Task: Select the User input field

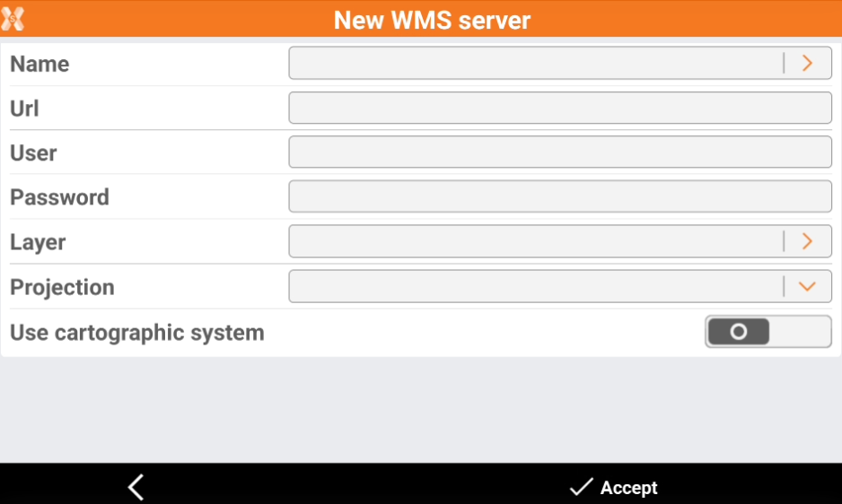Action: (x=559, y=152)
